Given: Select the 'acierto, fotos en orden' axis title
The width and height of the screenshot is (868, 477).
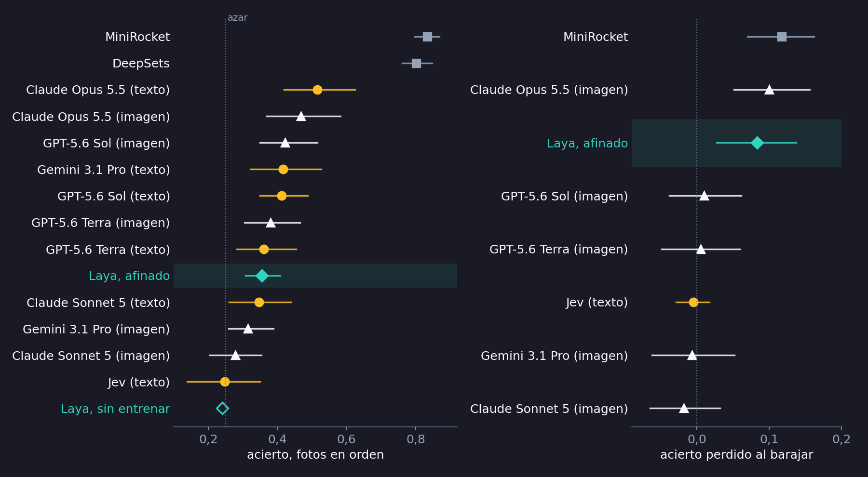Looking at the screenshot, I should click(x=315, y=455).
